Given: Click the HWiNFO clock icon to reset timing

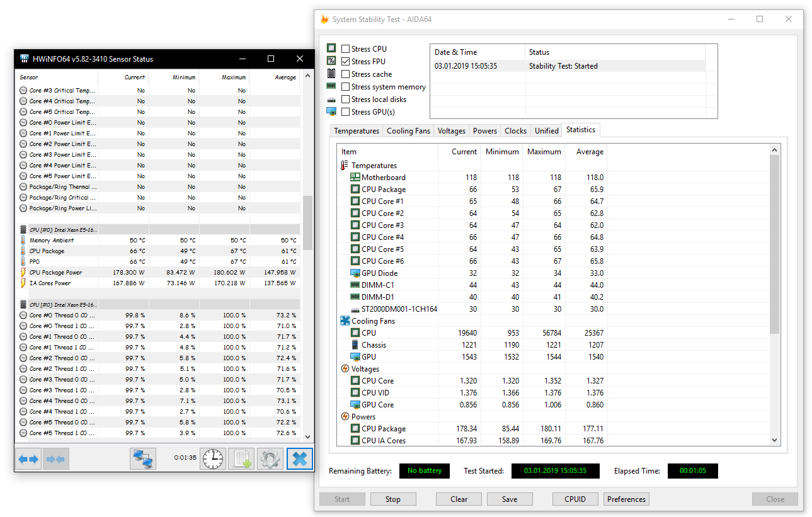Looking at the screenshot, I should (213, 459).
